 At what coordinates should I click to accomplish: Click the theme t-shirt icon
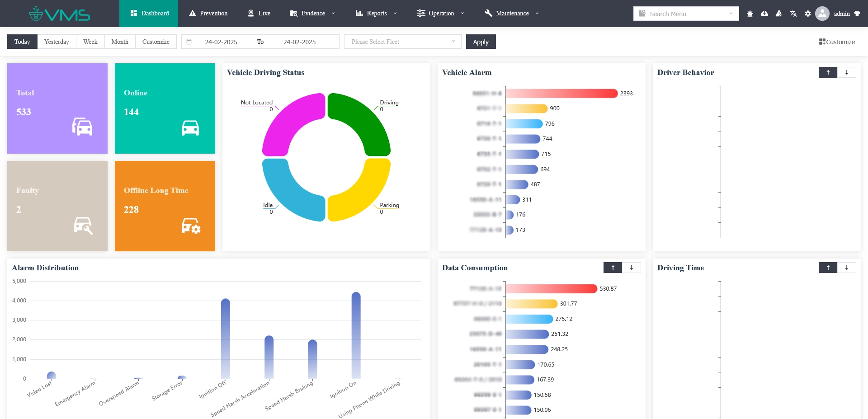click(x=857, y=14)
